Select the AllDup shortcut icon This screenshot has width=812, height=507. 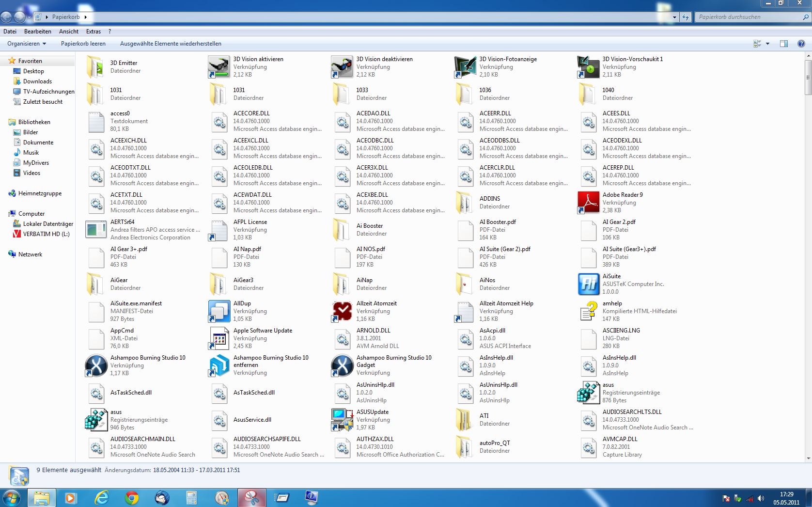coord(219,311)
